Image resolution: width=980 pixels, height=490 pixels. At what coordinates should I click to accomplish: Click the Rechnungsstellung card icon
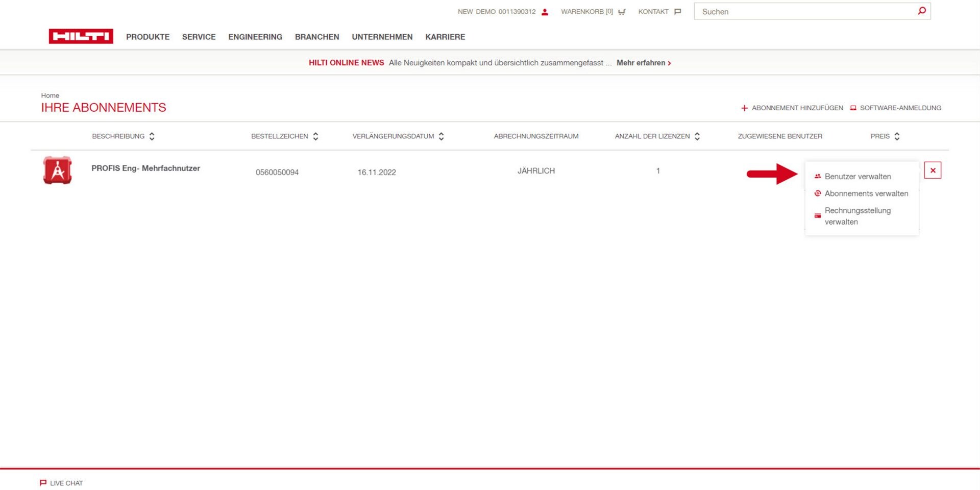[818, 216]
